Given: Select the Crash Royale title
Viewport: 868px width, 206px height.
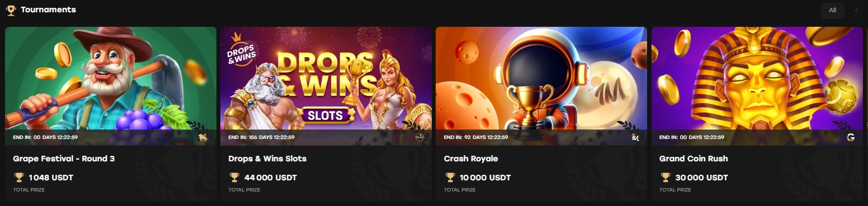Looking at the screenshot, I should click(471, 159).
